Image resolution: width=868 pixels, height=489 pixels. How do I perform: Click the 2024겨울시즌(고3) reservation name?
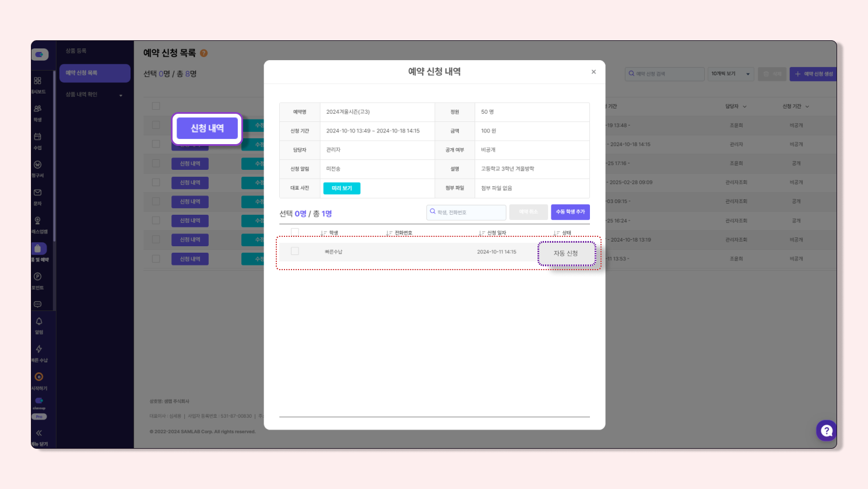point(348,112)
